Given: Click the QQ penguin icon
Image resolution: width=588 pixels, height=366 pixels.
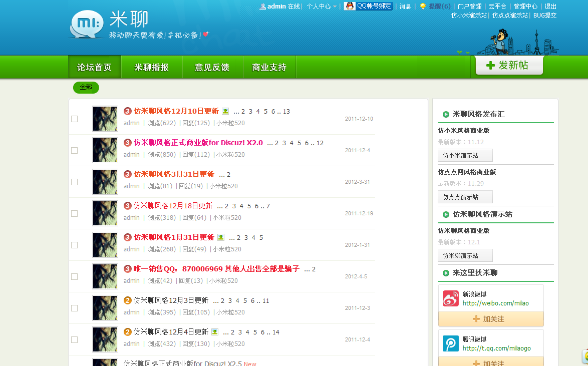Looking at the screenshot, I should [350, 6].
